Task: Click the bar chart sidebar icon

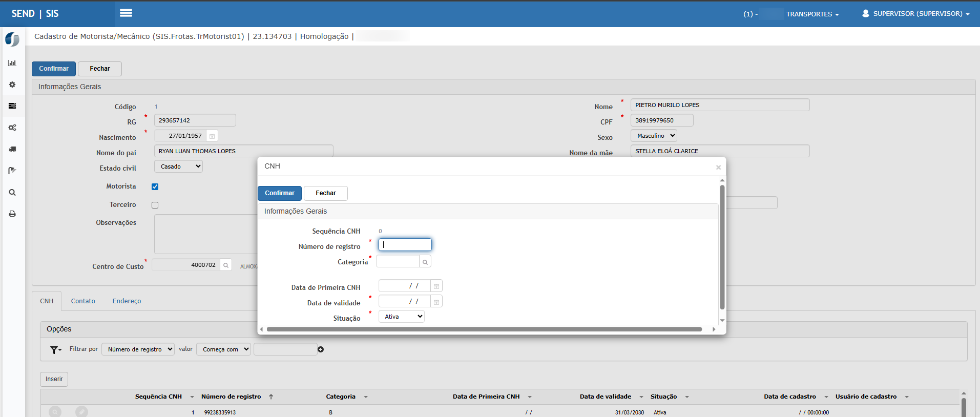Action: (x=12, y=63)
